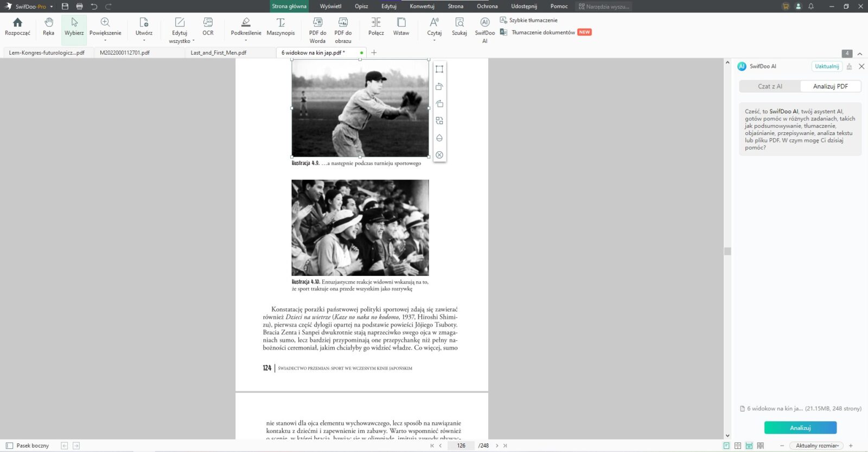Viewport: 868px width, 452px height.
Task: Enable two-page view layout icon
Action: tap(738, 445)
